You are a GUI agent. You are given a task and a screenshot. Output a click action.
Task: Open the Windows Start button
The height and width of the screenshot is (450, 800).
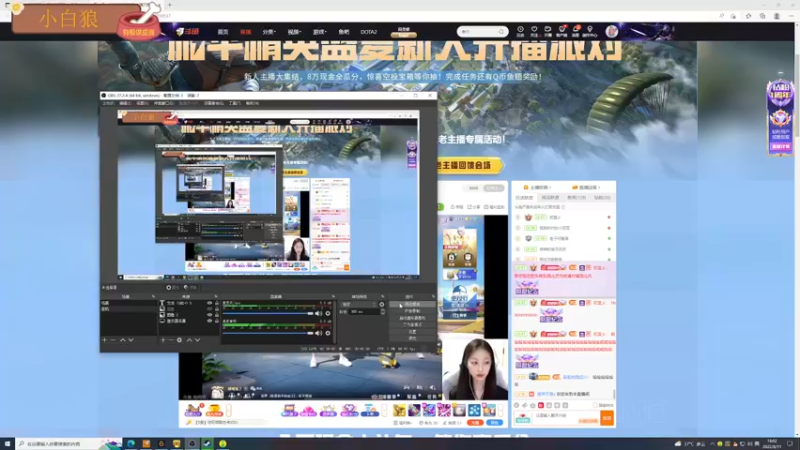point(7,444)
